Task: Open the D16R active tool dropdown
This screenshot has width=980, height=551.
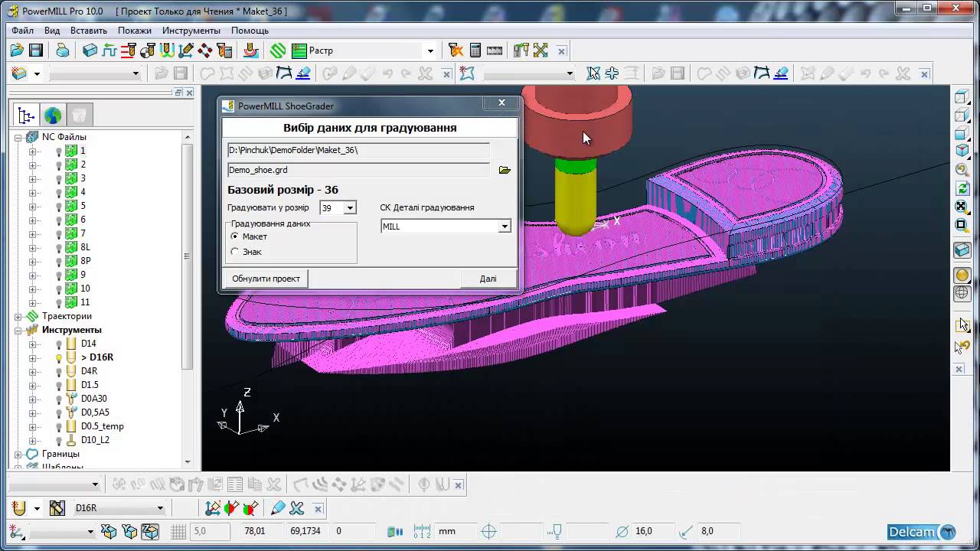Action: (160, 508)
